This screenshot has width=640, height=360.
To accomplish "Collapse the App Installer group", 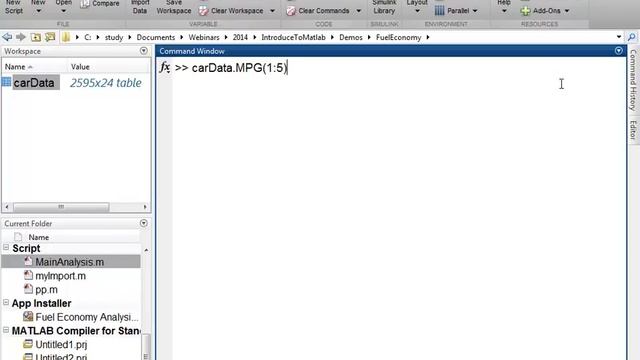I will [6, 302].
